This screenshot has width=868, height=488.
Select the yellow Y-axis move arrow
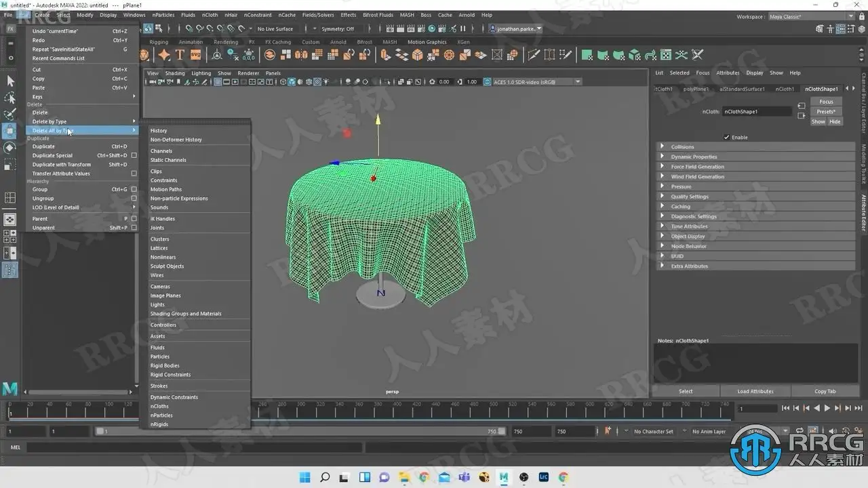click(x=378, y=120)
